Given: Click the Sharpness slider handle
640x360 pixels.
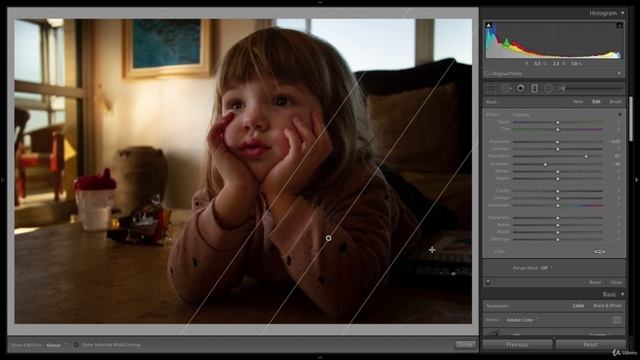Looking at the screenshot, I should point(558,218).
